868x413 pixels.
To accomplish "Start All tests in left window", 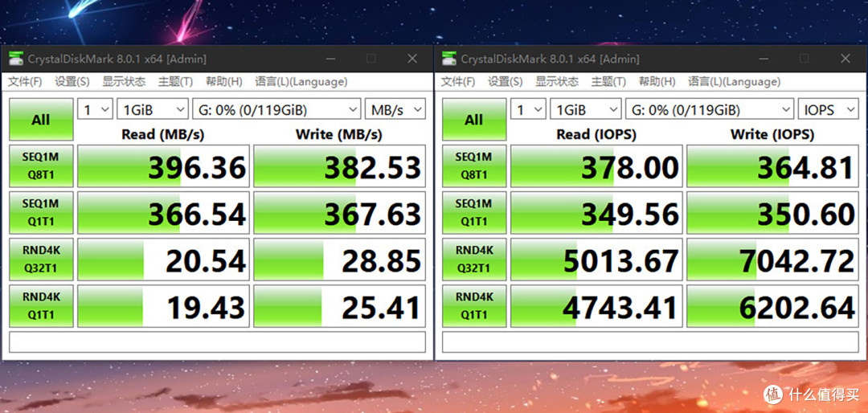I will (x=41, y=120).
